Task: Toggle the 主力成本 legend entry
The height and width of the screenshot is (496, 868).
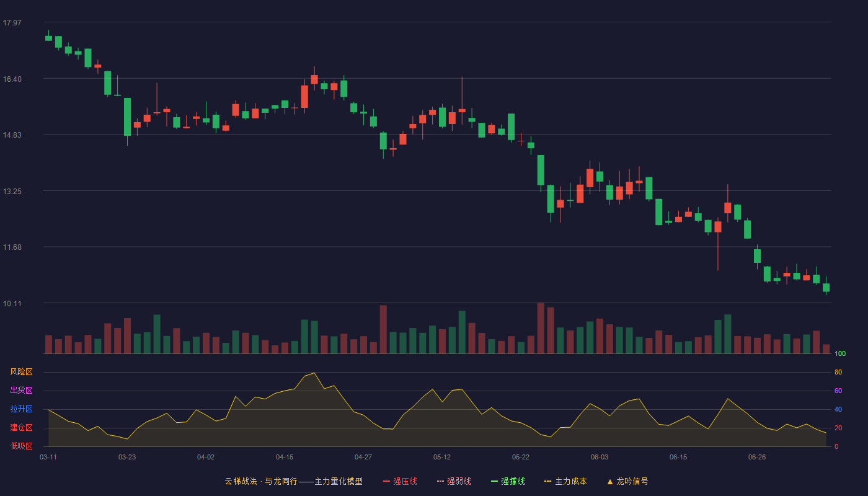Action: pyautogui.click(x=565, y=481)
